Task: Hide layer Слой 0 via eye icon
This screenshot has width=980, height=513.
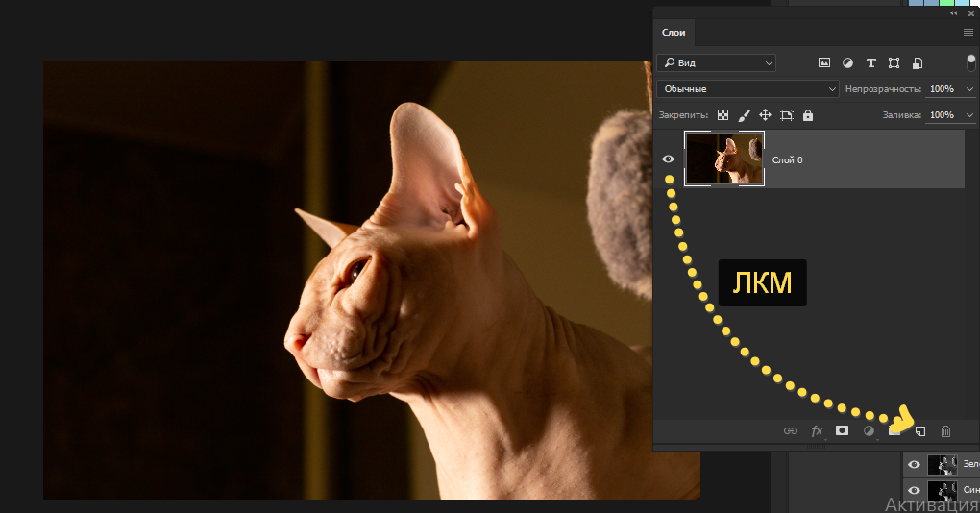Action: tap(668, 159)
